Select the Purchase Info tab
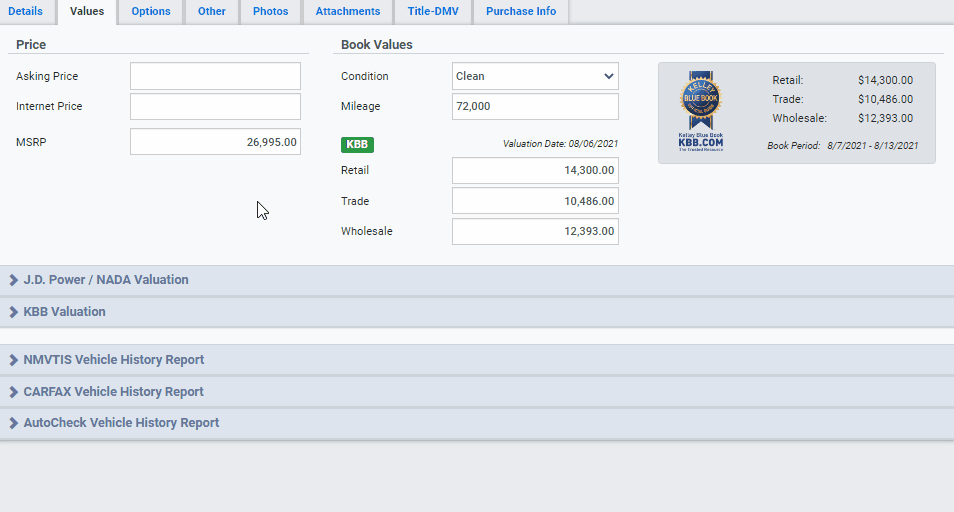Viewport: 954px width, 512px height. click(521, 12)
